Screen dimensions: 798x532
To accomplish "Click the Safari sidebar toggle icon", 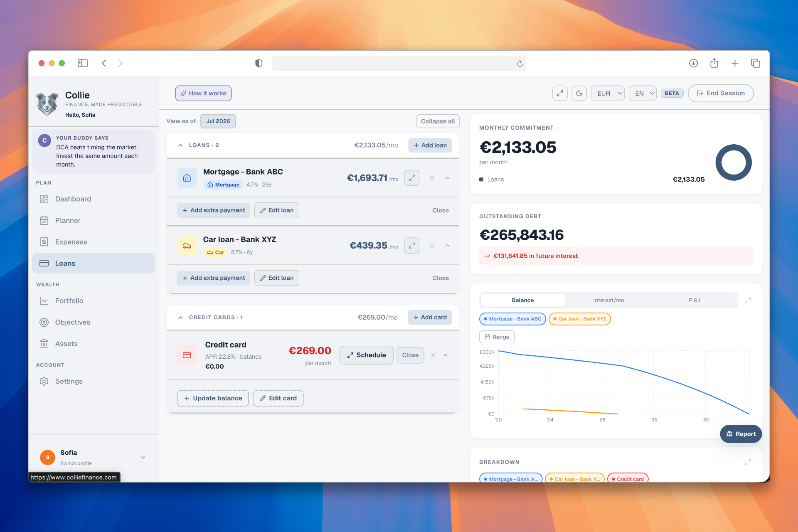I will point(83,63).
